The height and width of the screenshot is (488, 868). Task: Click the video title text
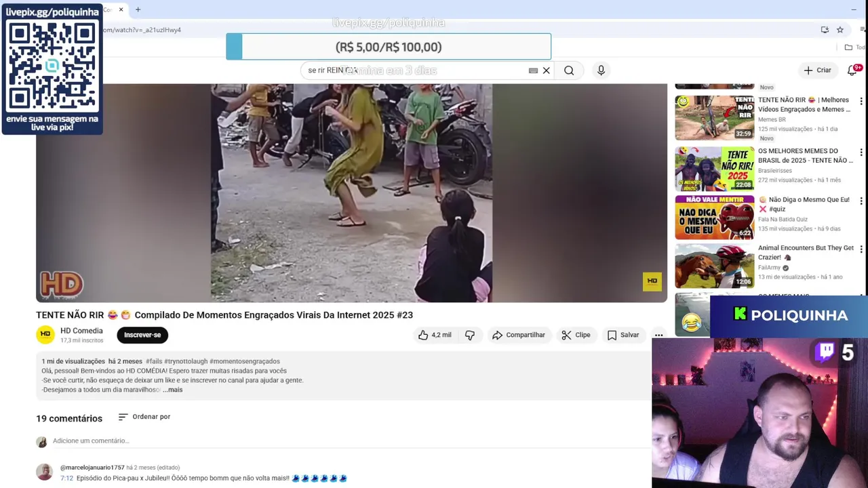pos(224,314)
